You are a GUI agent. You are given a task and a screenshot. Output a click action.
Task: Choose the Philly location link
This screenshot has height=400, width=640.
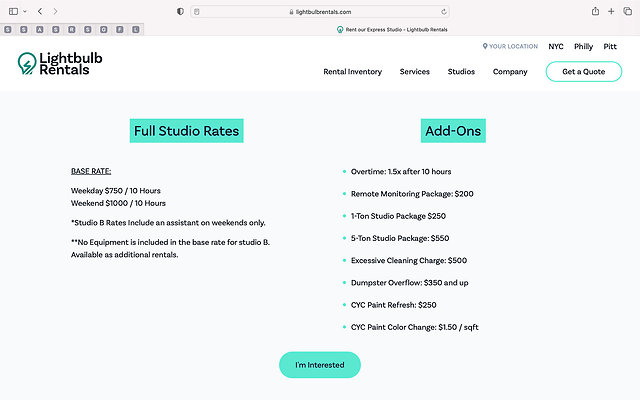coord(583,46)
